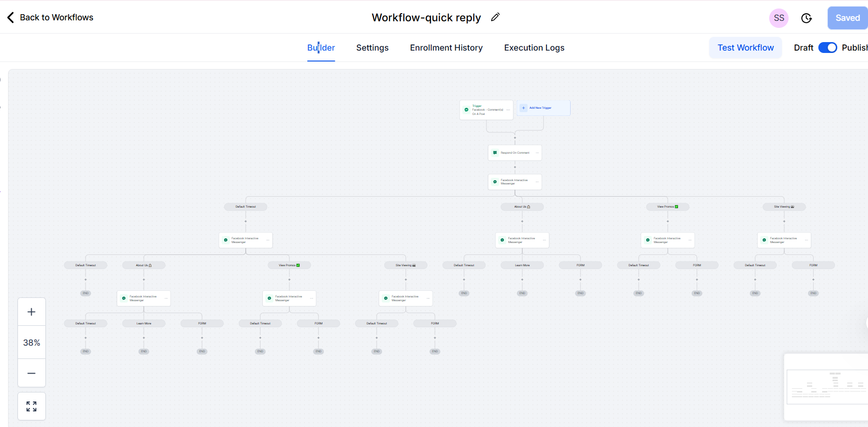Screen dimensions: 868x427
Task: Click the Respond On Comment chat icon
Action: pyautogui.click(x=495, y=153)
